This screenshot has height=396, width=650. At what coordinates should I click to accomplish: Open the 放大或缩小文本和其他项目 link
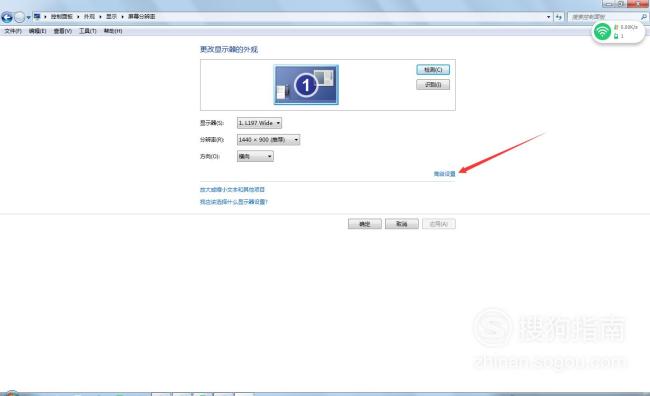pyautogui.click(x=232, y=189)
